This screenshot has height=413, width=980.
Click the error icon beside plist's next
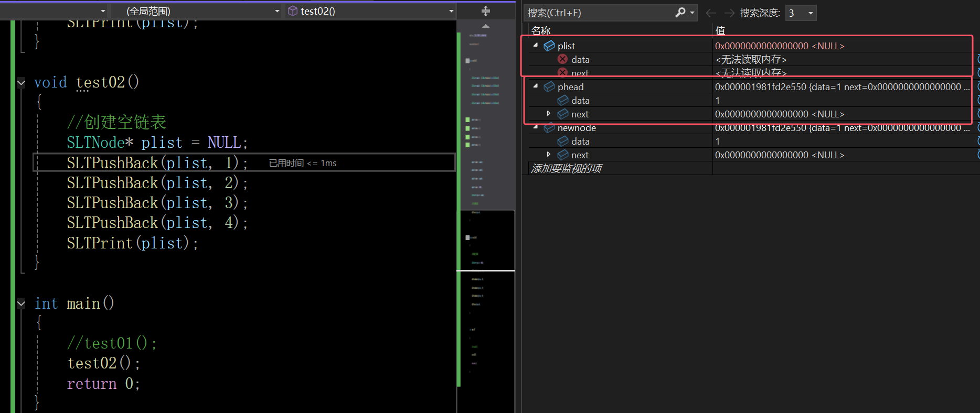click(562, 72)
